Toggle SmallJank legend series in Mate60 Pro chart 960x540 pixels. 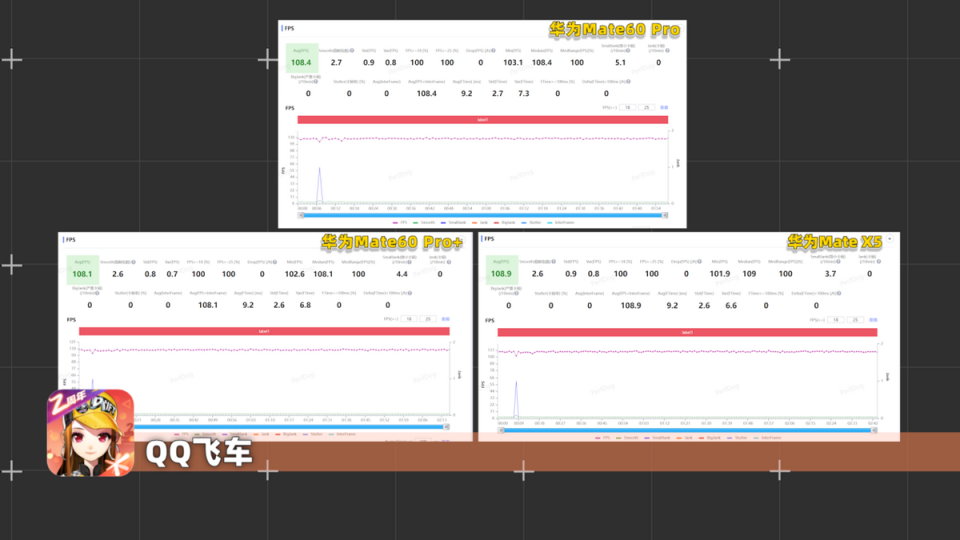pyautogui.click(x=453, y=223)
